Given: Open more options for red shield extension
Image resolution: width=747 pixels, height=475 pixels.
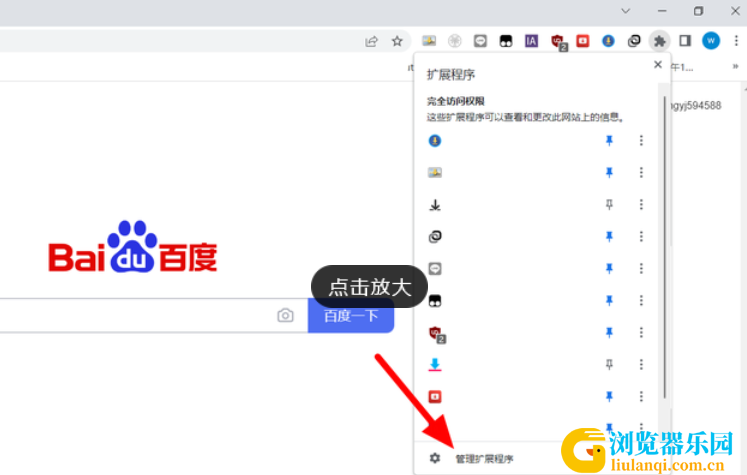Looking at the screenshot, I should tap(641, 333).
